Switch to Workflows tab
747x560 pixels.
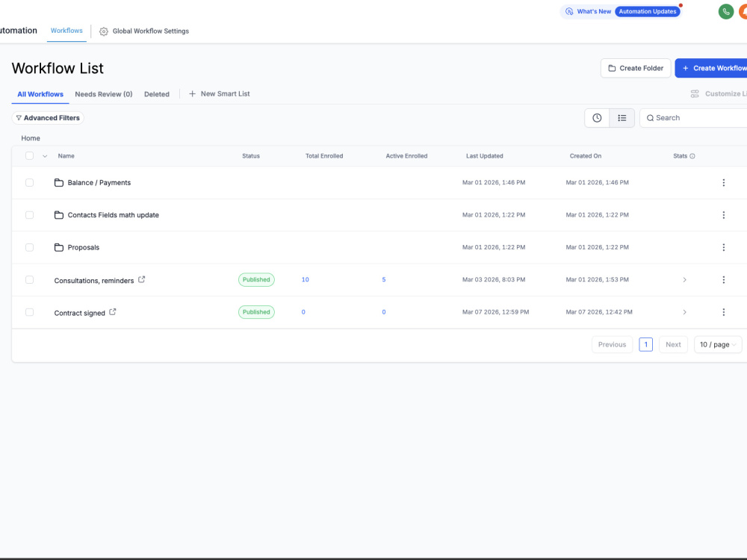pyautogui.click(x=66, y=31)
